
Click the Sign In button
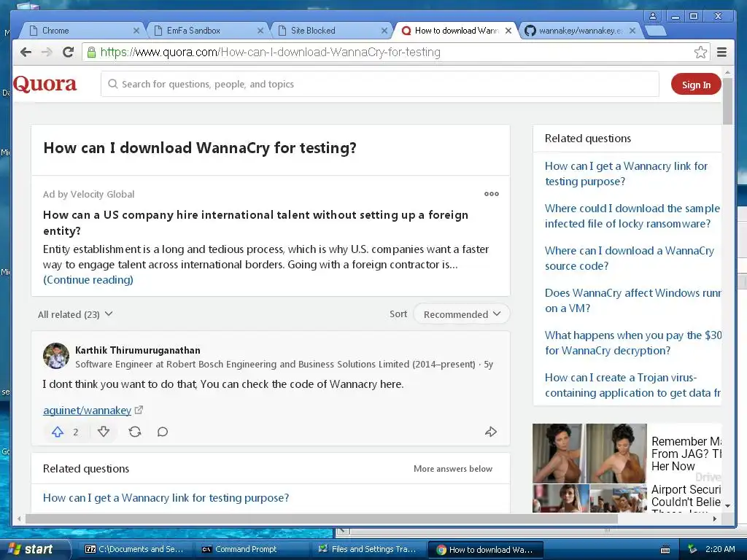(695, 85)
